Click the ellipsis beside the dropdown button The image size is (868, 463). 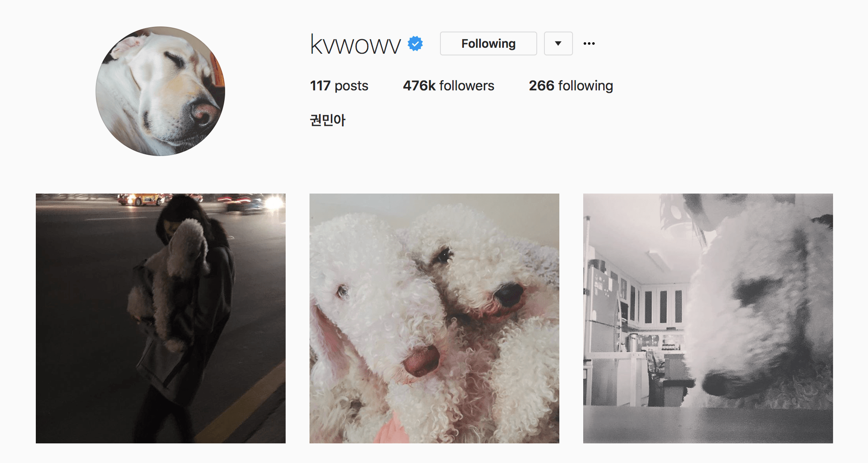point(589,43)
